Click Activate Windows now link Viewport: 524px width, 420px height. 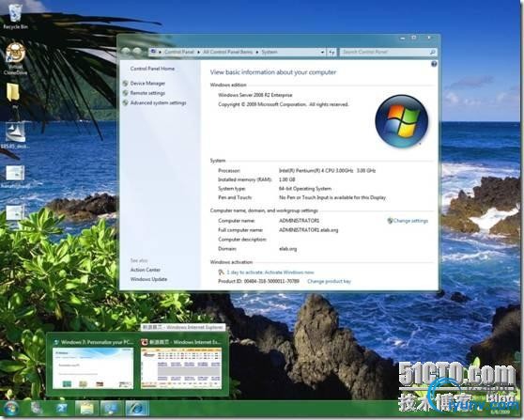click(x=289, y=272)
